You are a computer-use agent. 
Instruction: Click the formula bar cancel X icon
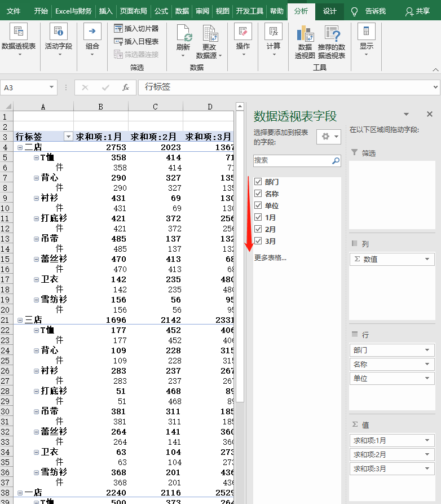point(85,87)
